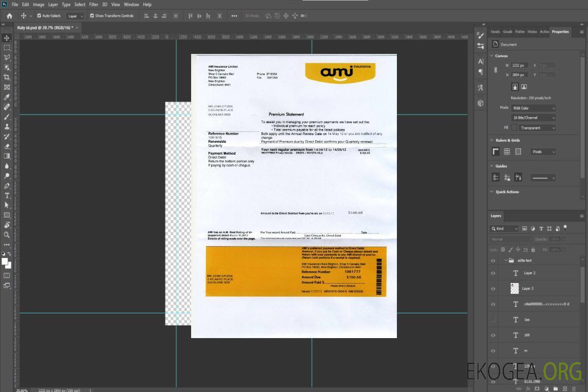Uncheck the Auto-Select checkbox
Image resolution: width=588 pixels, height=392 pixels.
point(39,16)
